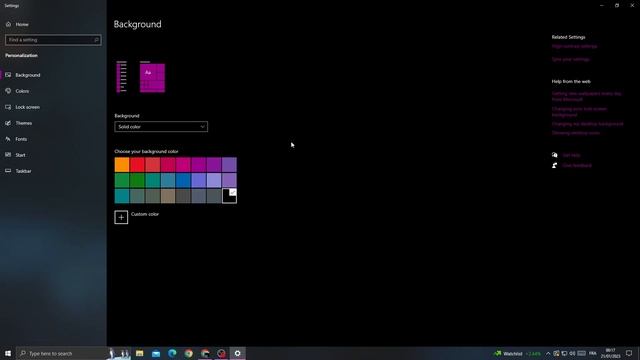This screenshot has width=640, height=360.
Task: Pick the tan beige background color swatch
Action: pos(168,196)
